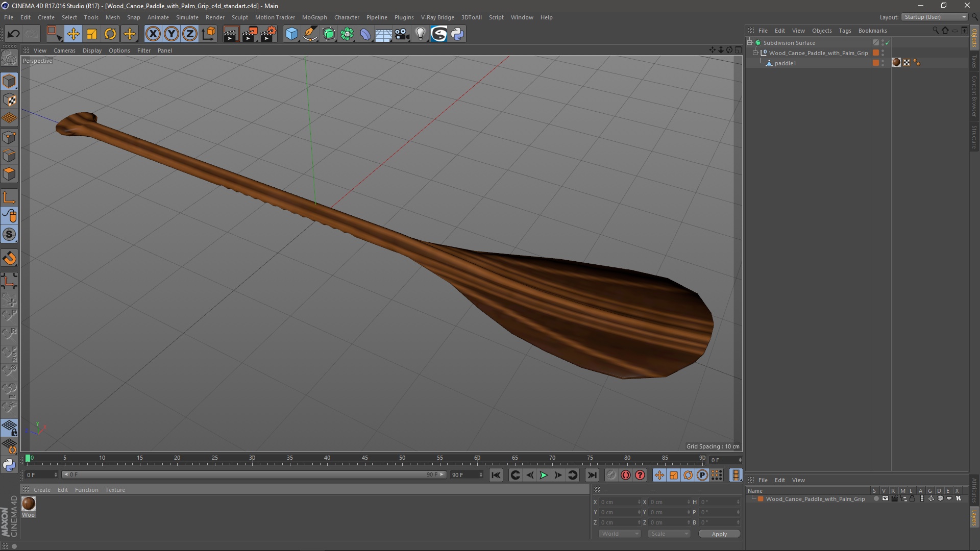Toggle visibility dots for Wood_Canoe_Paddle_with_Palm_Grip null
Screen dimensions: 980x551
click(x=883, y=53)
